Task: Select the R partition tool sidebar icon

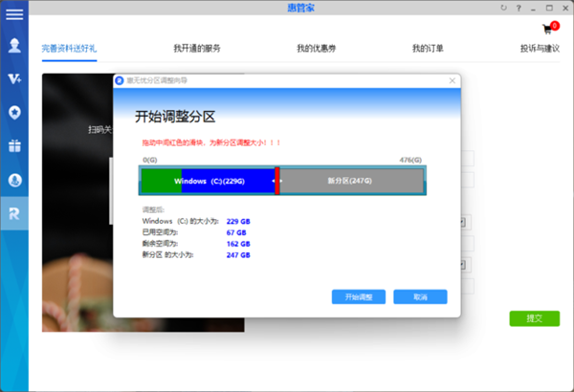Action: pyautogui.click(x=14, y=212)
